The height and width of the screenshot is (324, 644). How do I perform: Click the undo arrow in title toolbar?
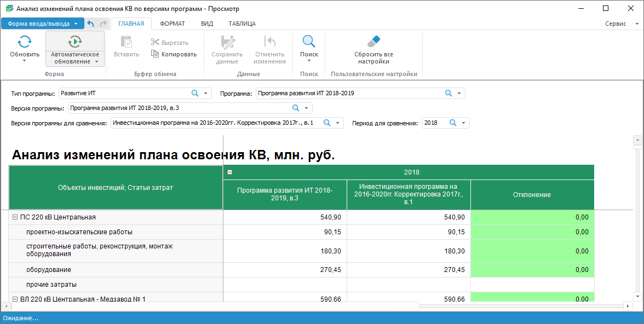(91, 24)
